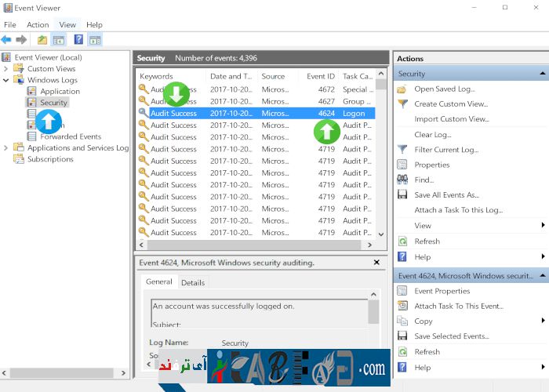
Task: Click Clear Log action
Action: [433, 135]
